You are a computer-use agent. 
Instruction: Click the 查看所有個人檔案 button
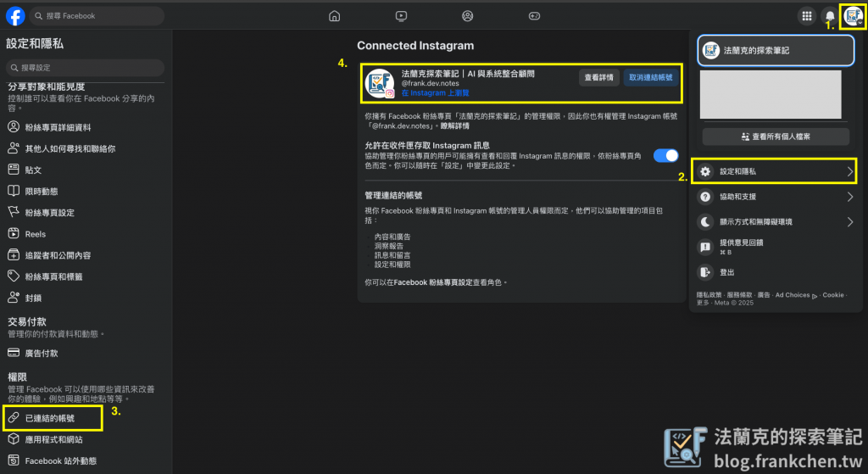pos(776,137)
